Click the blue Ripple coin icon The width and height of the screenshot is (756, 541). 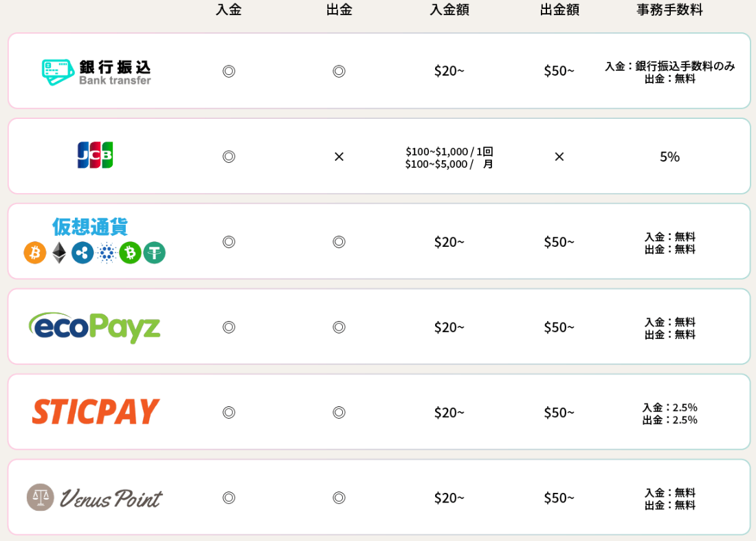click(82, 253)
